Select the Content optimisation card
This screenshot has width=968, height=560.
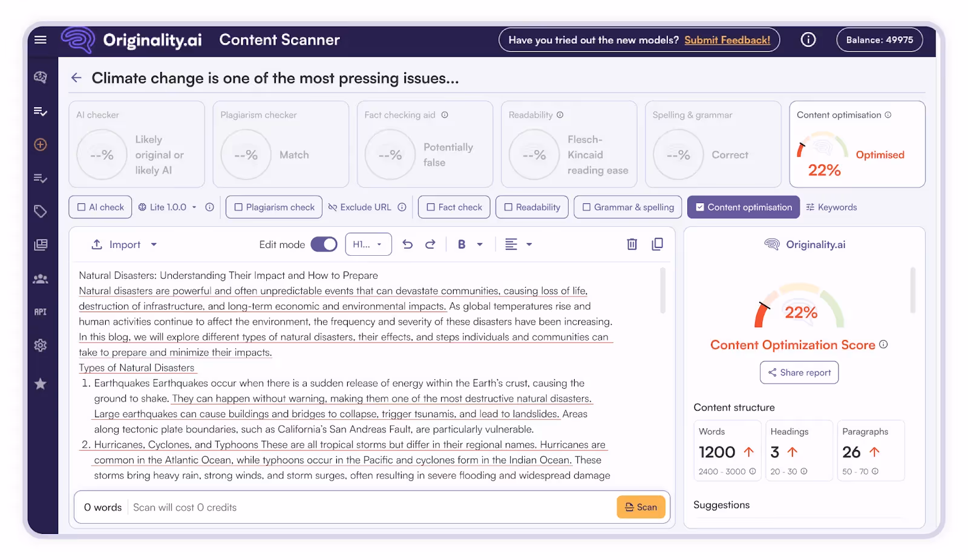point(857,144)
